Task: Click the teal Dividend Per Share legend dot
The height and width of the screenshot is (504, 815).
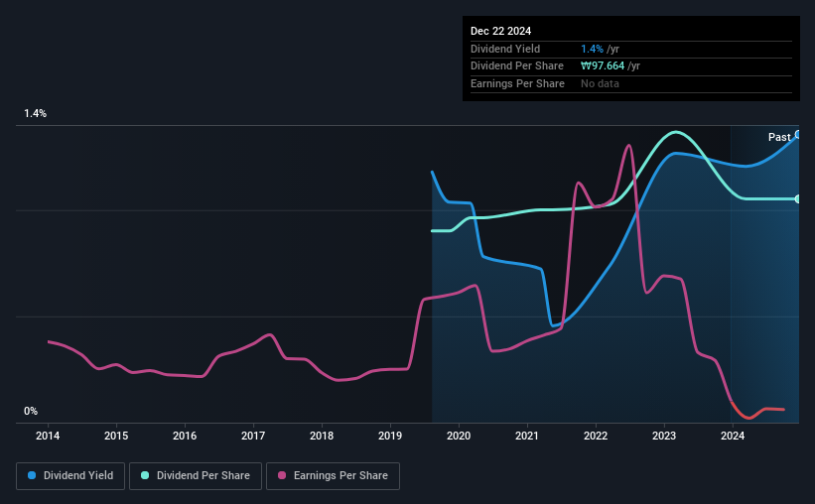Action: tap(145, 475)
